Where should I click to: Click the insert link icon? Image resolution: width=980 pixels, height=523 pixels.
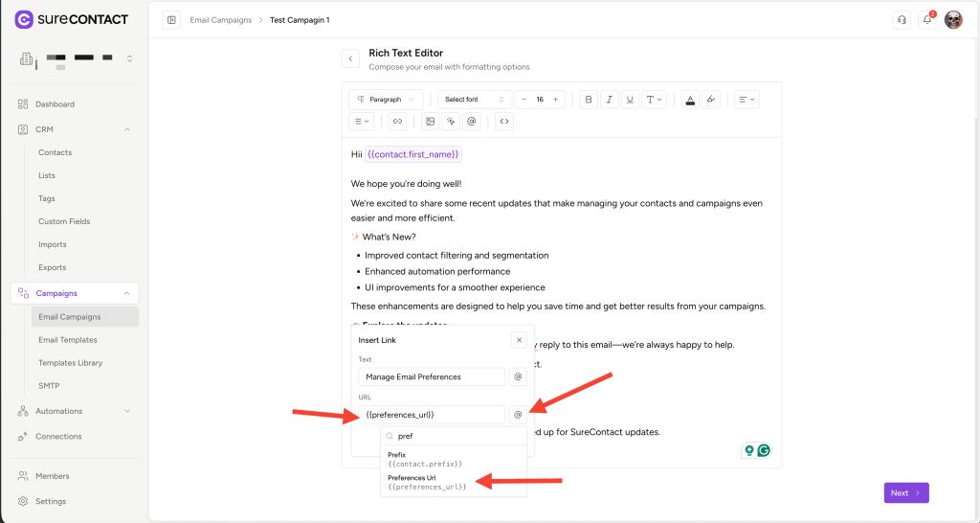[397, 122]
